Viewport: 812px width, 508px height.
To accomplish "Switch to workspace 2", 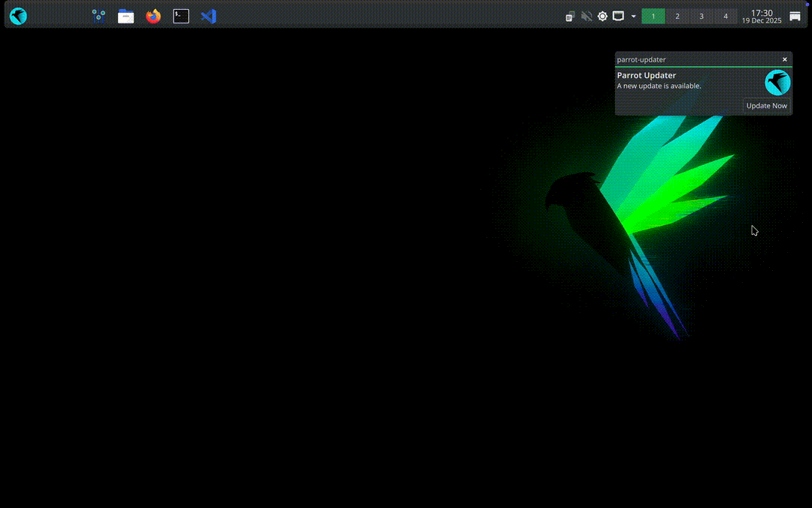I will point(677,16).
